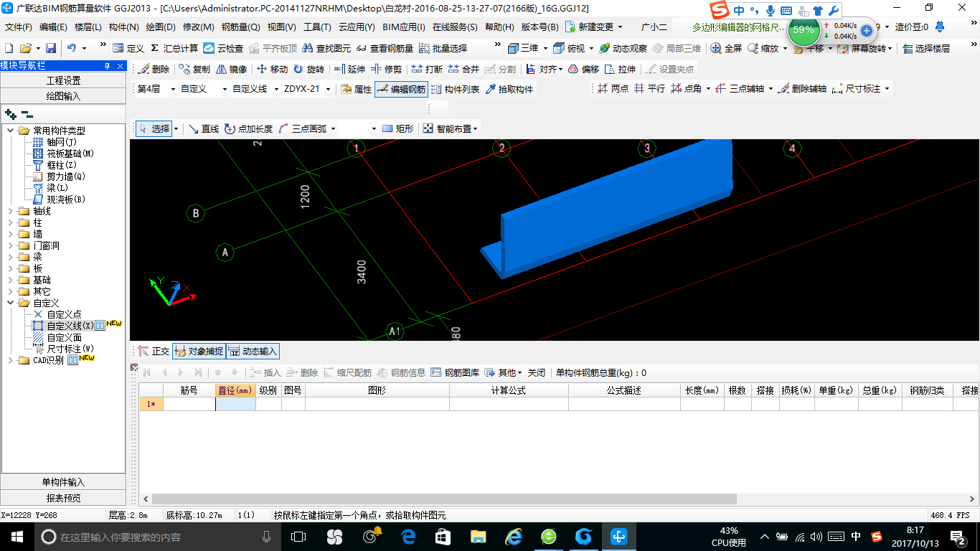This screenshot has width=980, height=551.
Task: Click 两点 two-point axis tool
Action: [613, 89]
